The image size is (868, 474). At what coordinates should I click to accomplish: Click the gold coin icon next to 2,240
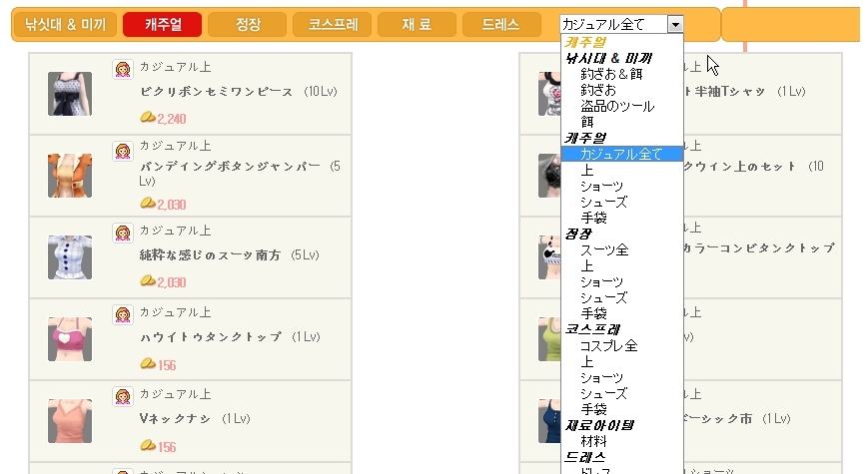pyautogui.click(x=147, y=118)
